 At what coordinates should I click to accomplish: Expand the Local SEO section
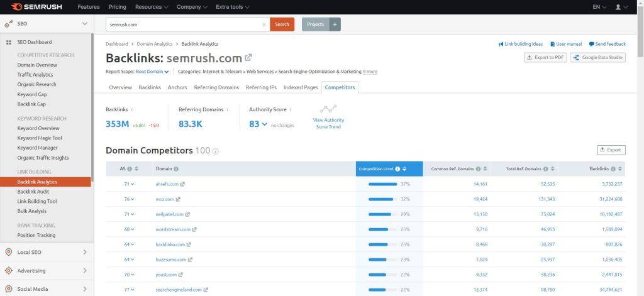click(x=85, y=252)
